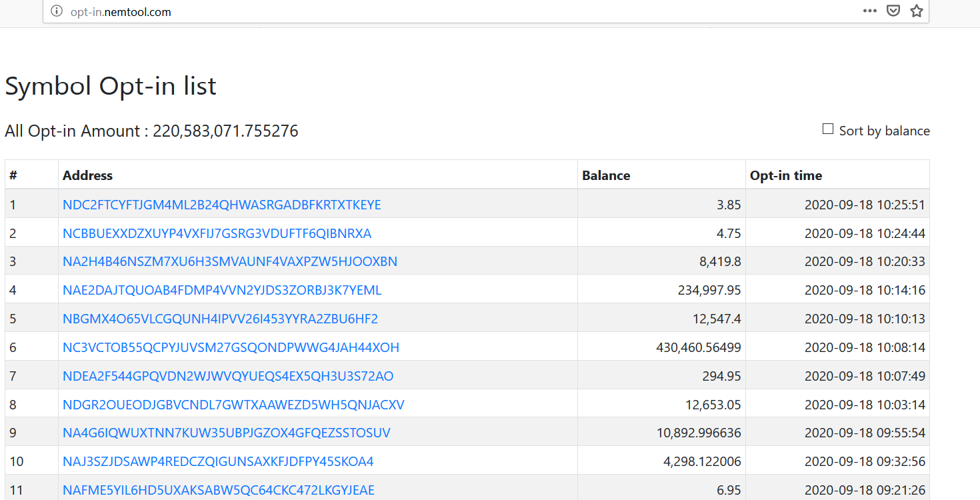This screenshot has height=500, width=980.
Task: Click opt-in time 2020-09-18 10:07:49
Action: pos(865,376)
